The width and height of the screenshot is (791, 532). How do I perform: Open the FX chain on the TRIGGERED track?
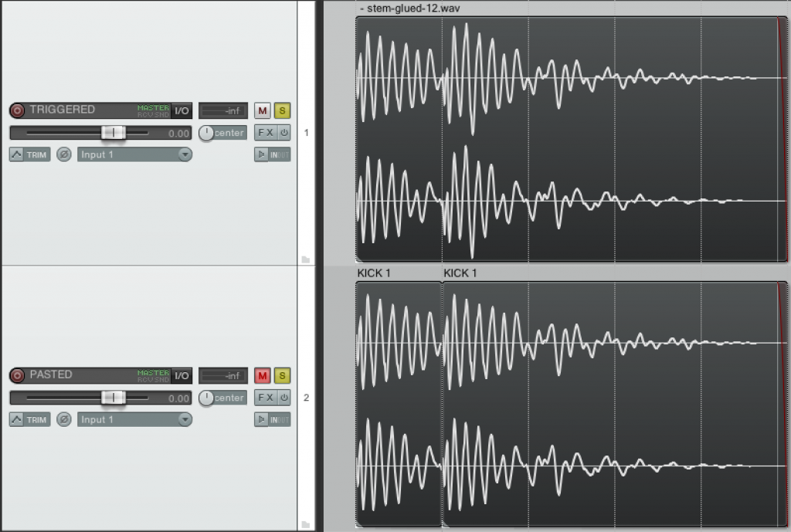[x=267, y=132]
